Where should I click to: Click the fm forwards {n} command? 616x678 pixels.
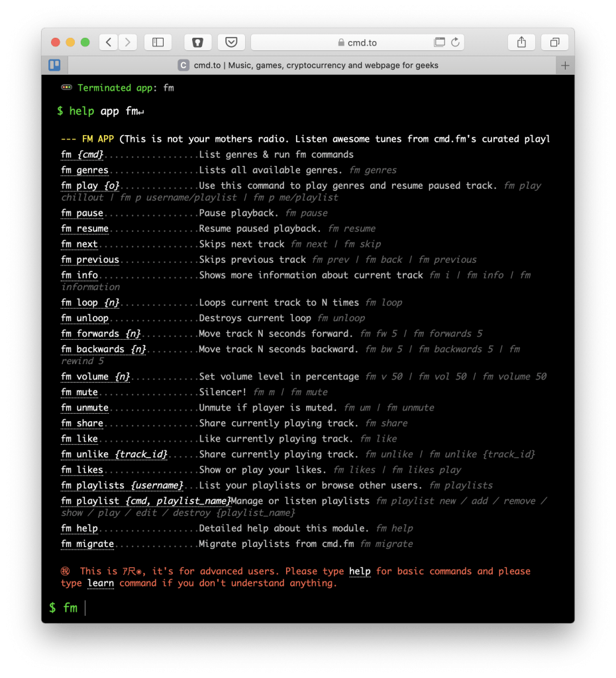click(101, 334)
